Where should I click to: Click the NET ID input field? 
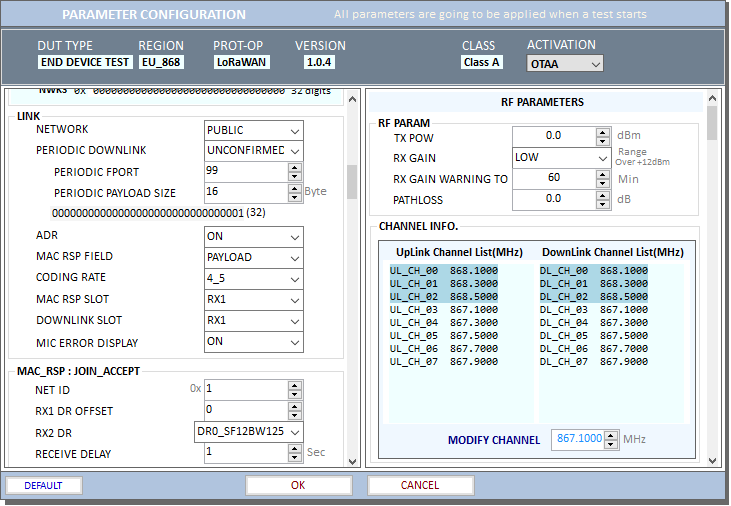[244, 388]
